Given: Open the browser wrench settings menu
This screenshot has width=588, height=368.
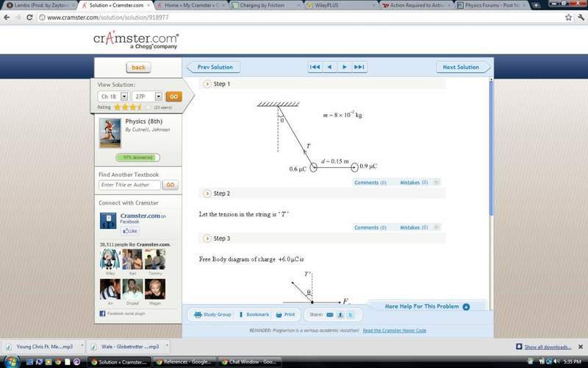Looking at the screenshot, I should click(581, 17).
